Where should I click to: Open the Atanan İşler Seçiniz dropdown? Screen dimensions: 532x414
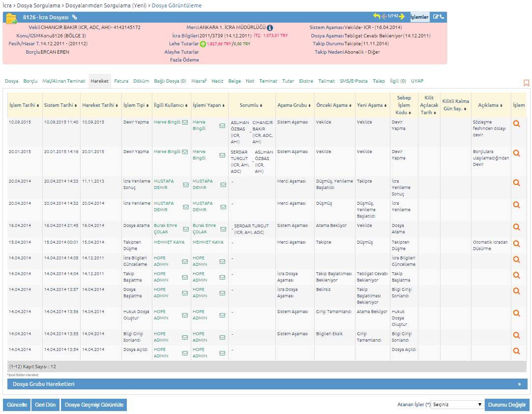click(457, 405)
